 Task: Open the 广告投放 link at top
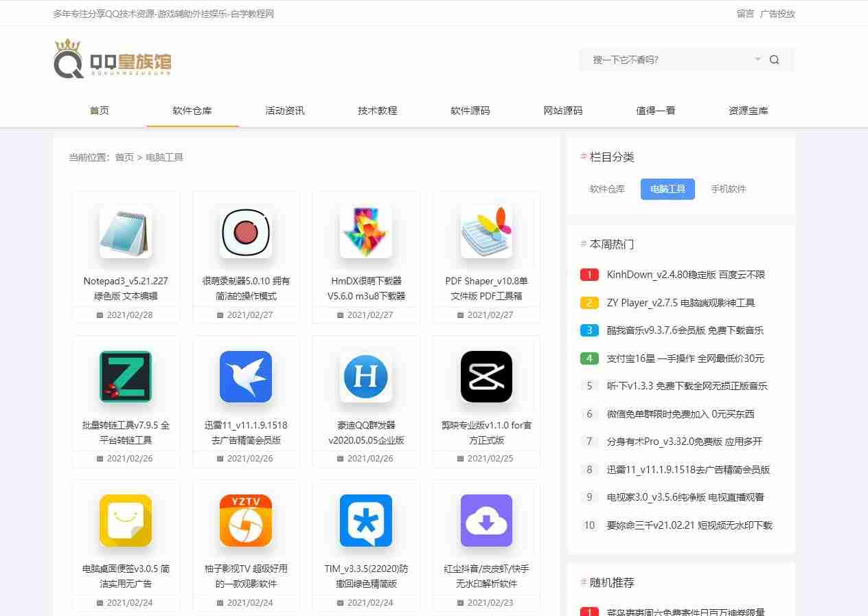[x=777, y=14]
